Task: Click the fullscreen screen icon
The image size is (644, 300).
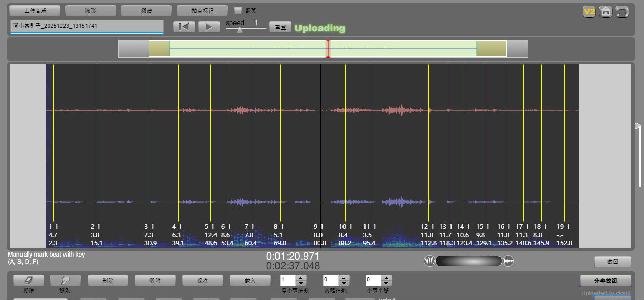Action: (x=621, y=11)
